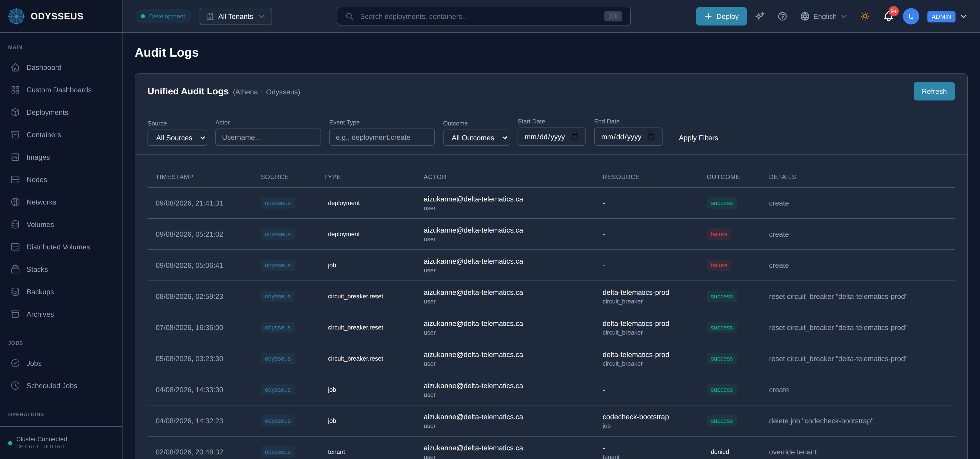The image size is (980, 459).
Task: Click the Cluster Connected status
Action: click(41, 439)
